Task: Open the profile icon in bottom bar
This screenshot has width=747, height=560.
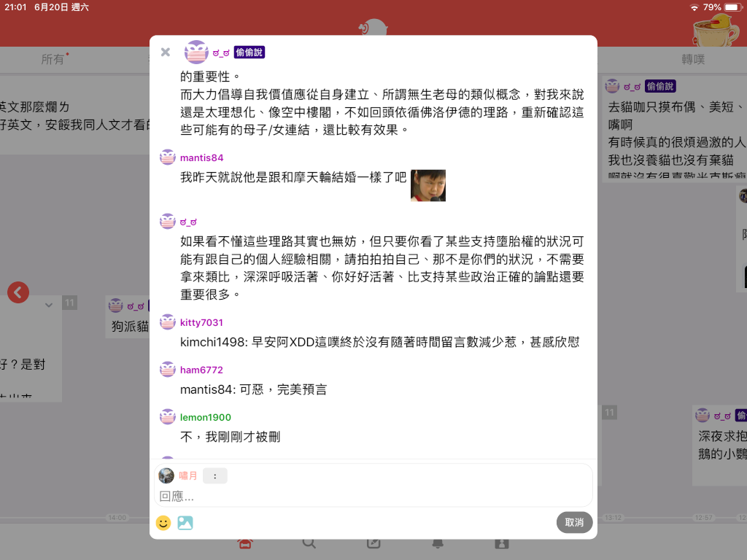Action: tap(502, 543)
